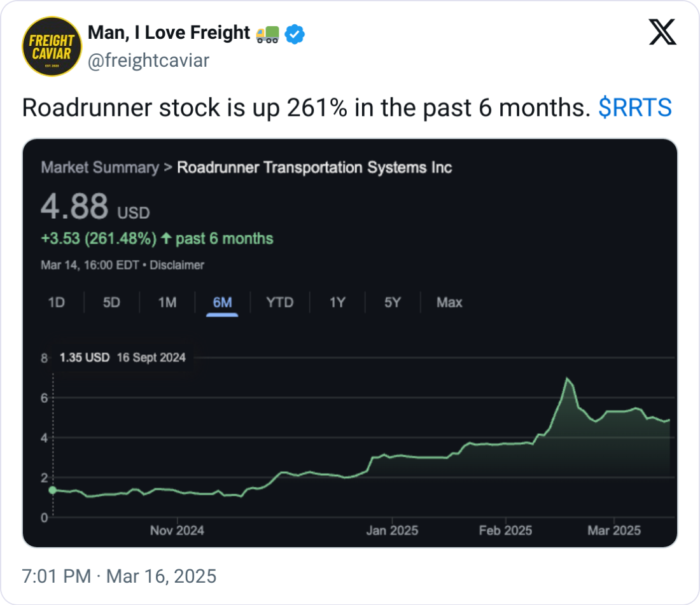The image size is (700, 605).
Task: Click the @freightcaviar handle
Action: pyautogui.click(x=148, y=61)
